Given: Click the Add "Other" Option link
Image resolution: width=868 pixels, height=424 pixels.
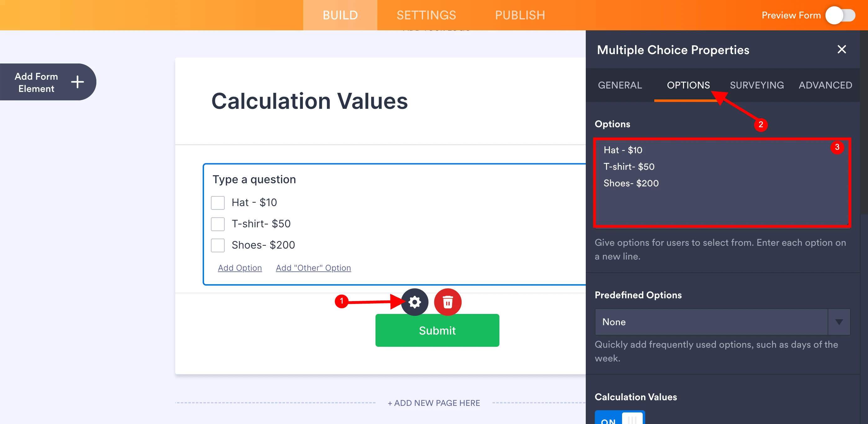Looking at the screenshot, I should pyautogui.click(x=313, y=268).
